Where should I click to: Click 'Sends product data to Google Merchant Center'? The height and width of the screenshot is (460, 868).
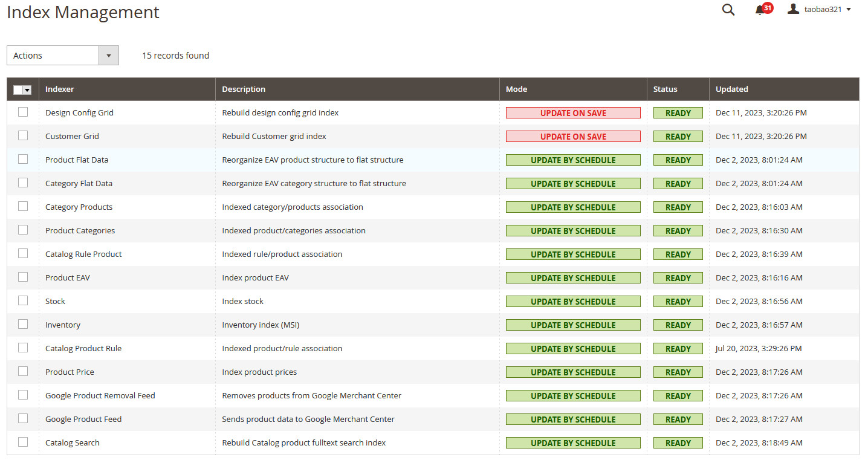pos(308,419)
